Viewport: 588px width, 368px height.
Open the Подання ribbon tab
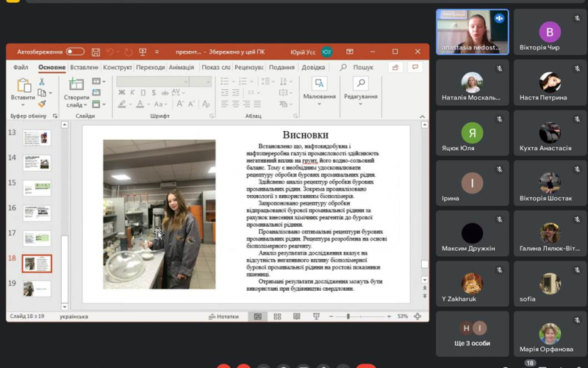(x=282, y=67)
